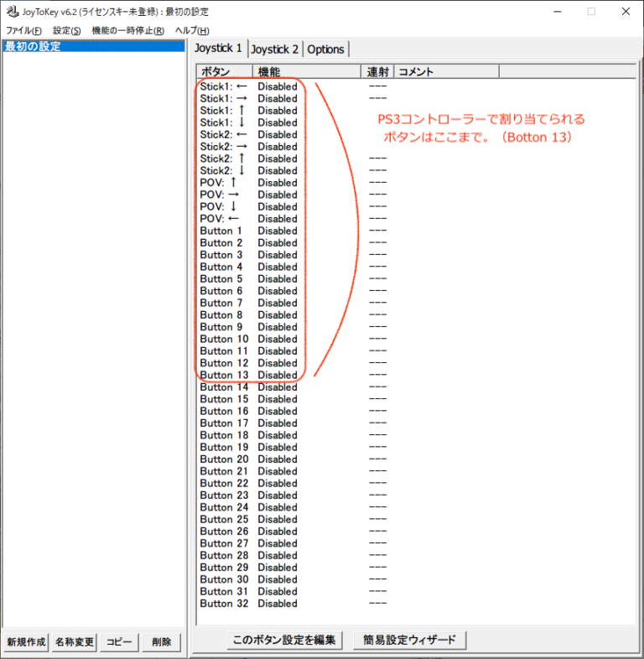
Task: Click the 名称変更 button
Action: coord(75,642)
